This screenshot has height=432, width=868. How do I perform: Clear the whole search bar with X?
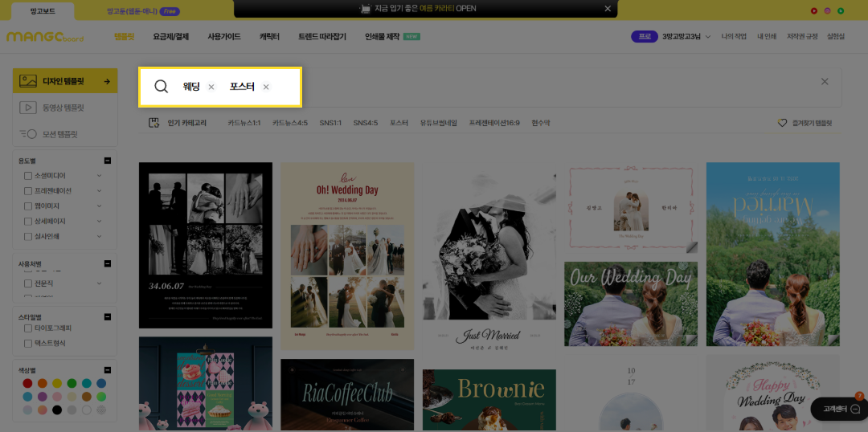825,82
